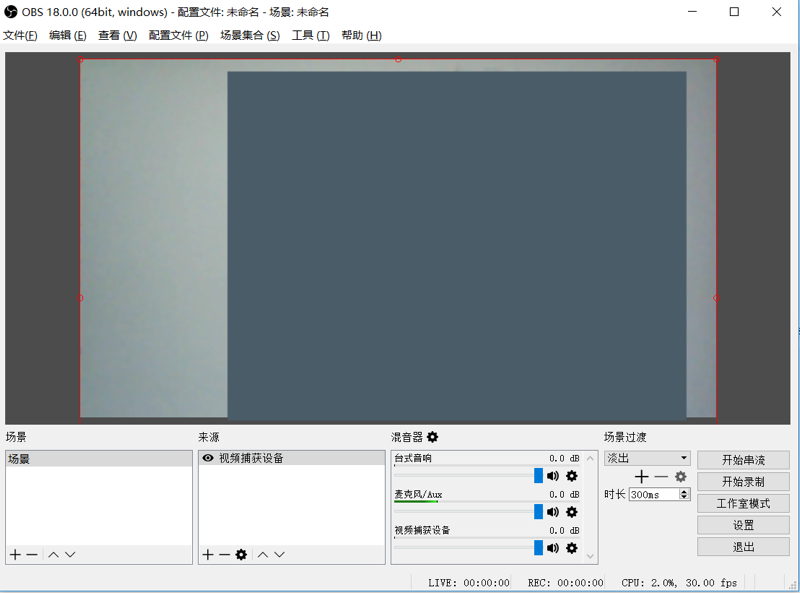Click the 麦克风/Aux 0.0 dB value
Viewport: 800px width, 593px height.
564,495
